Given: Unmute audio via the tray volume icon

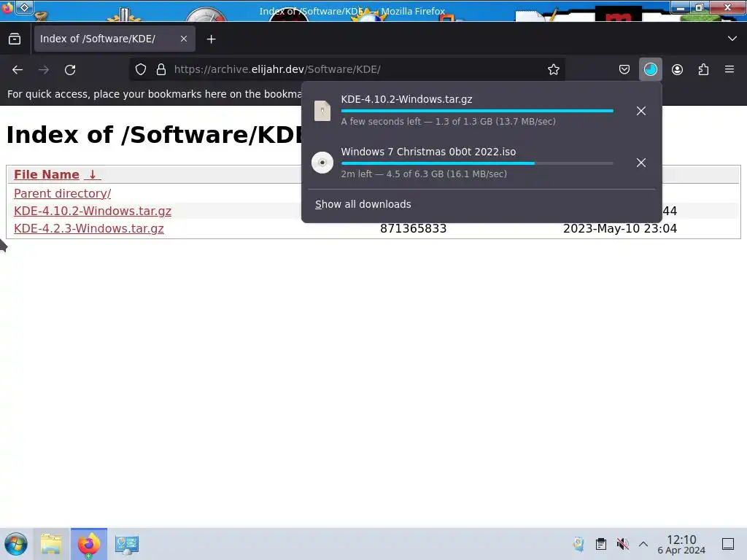Looking at the screenshot, I should [x=622, y=544].
